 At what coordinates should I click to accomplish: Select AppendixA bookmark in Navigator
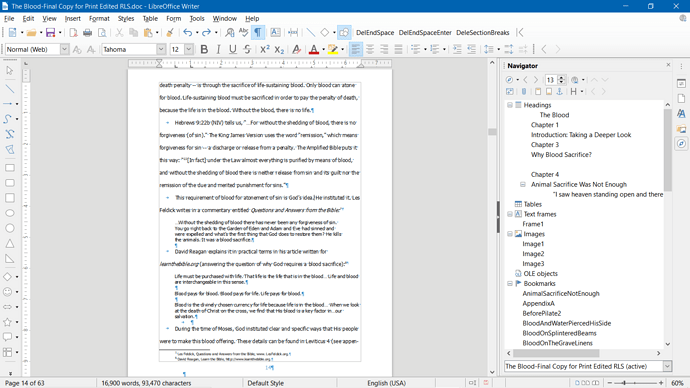pyautogui.click(x=539, y=304)
